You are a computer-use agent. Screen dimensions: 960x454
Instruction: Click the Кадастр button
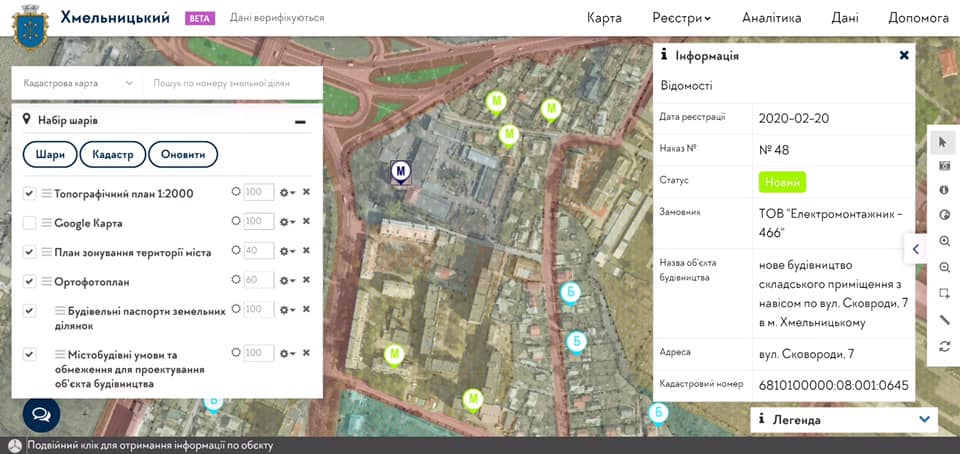point(113,155)
